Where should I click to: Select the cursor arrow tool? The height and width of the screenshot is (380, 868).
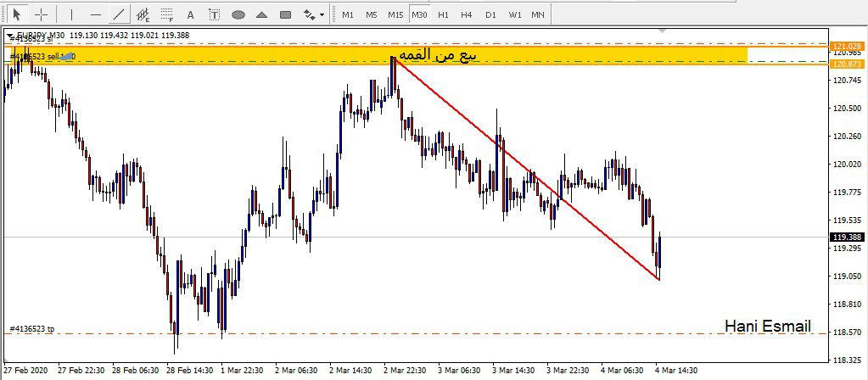(x=16, y=14)
